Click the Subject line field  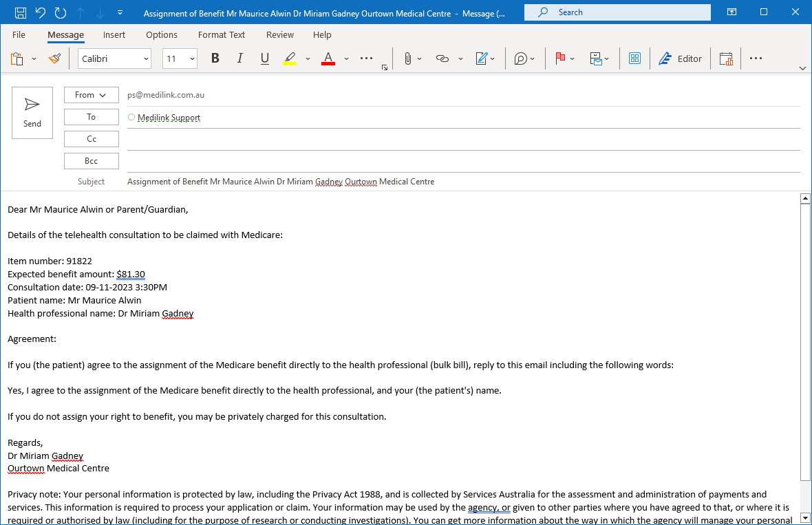coord(464,182)
